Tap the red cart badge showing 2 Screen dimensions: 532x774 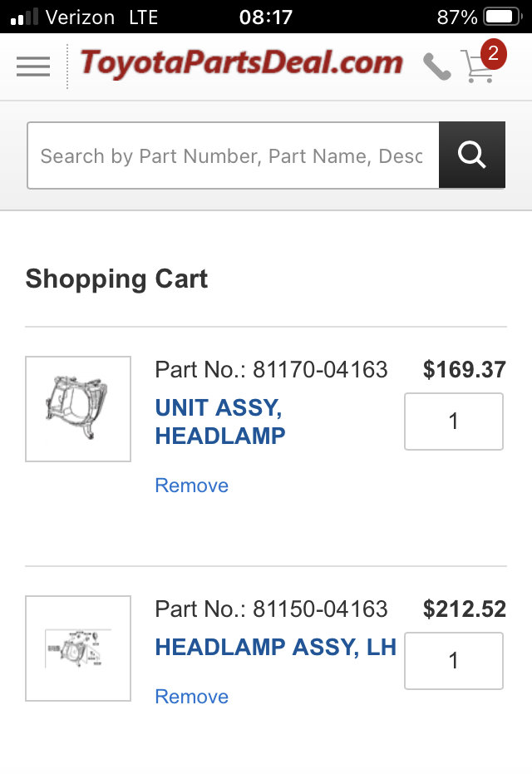point(493,53)
